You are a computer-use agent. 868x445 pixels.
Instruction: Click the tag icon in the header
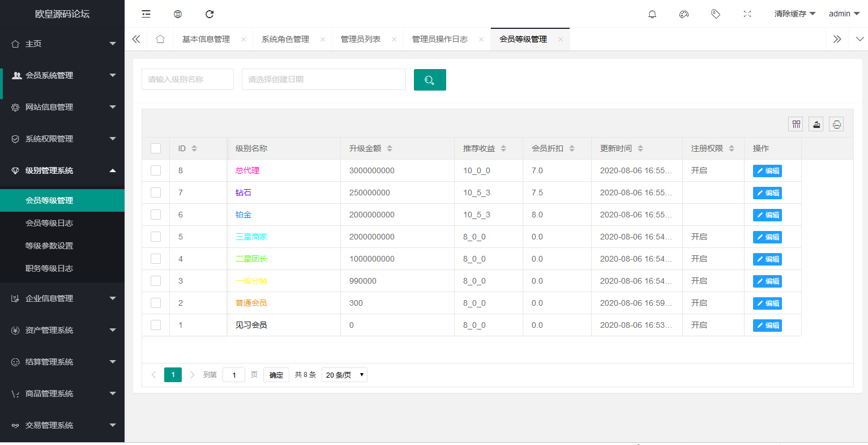pyautogui.click(x=715, y=14)
